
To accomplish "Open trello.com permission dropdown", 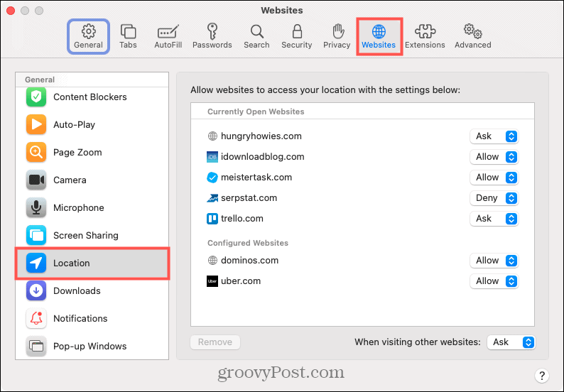I will (x=494, y=219).
